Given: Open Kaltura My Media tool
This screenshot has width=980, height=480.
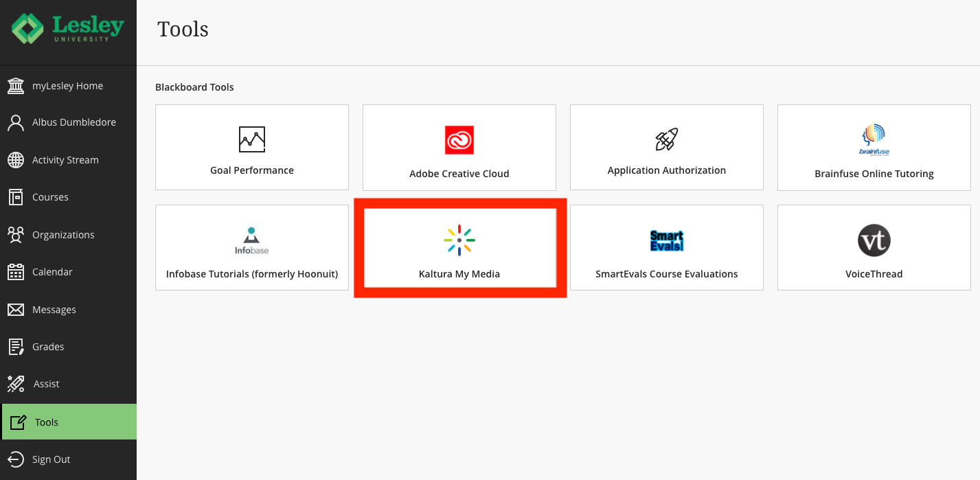Looking at the screenshot, I should (x=459, y=248).
